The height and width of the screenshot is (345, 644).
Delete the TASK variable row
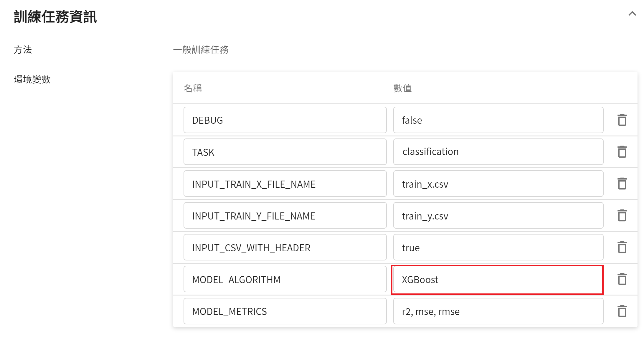[622, 152]
